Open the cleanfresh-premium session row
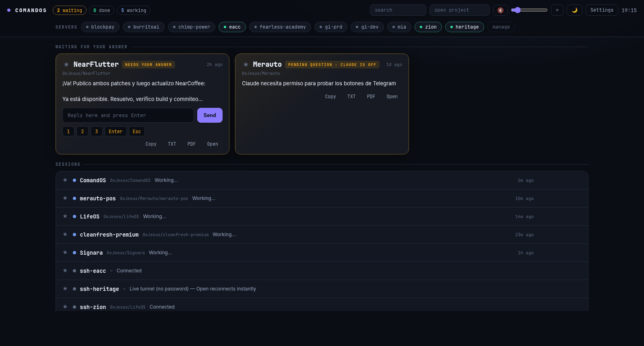 click(x=322, y=235)
